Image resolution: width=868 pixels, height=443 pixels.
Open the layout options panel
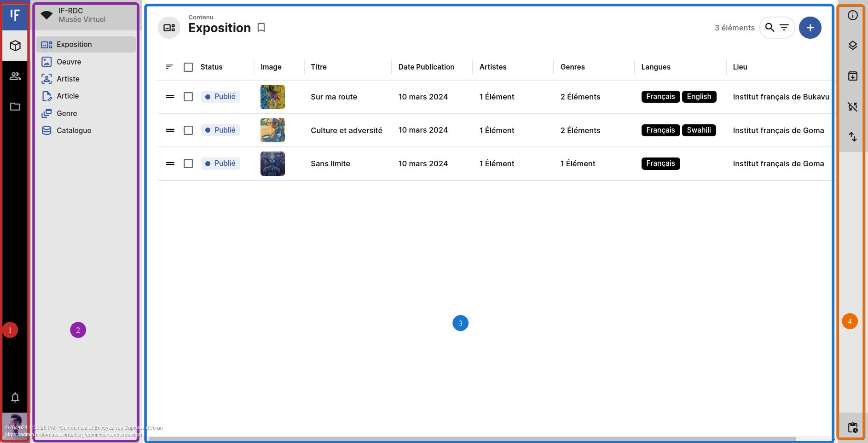(853, 45)
